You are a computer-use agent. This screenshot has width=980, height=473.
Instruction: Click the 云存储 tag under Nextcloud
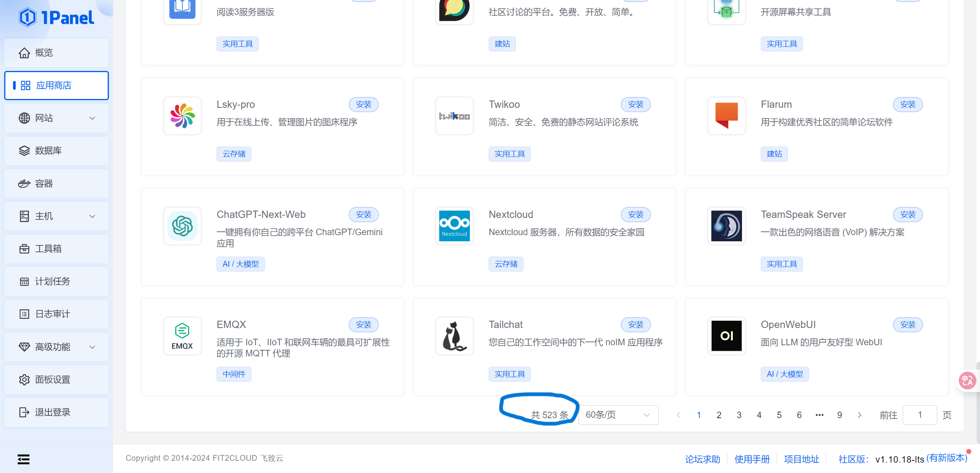(506, 264)
